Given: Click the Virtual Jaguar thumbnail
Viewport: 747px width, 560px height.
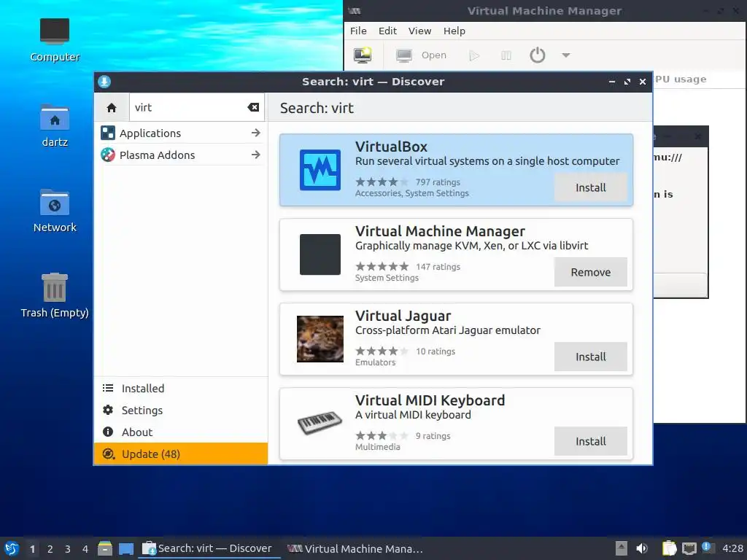Looking at the screenshot, I should pos(320,339).
